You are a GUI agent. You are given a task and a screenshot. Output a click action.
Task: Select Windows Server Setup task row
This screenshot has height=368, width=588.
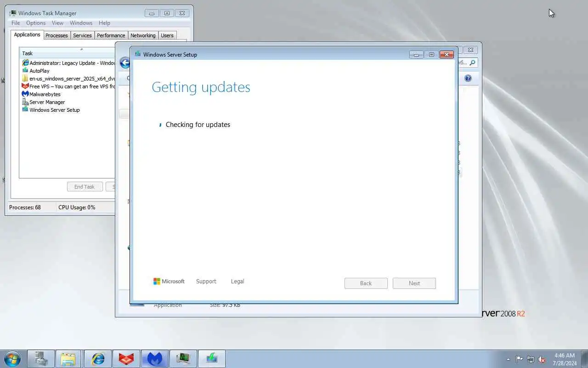coord(68,110)
